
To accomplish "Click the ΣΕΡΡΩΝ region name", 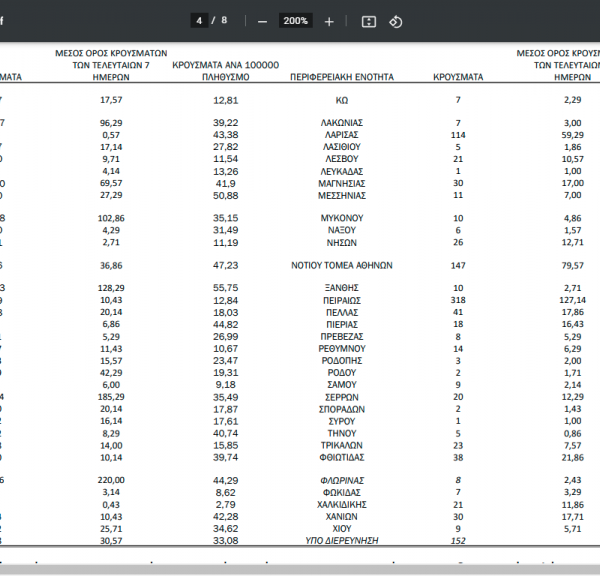I will (342, 397).
